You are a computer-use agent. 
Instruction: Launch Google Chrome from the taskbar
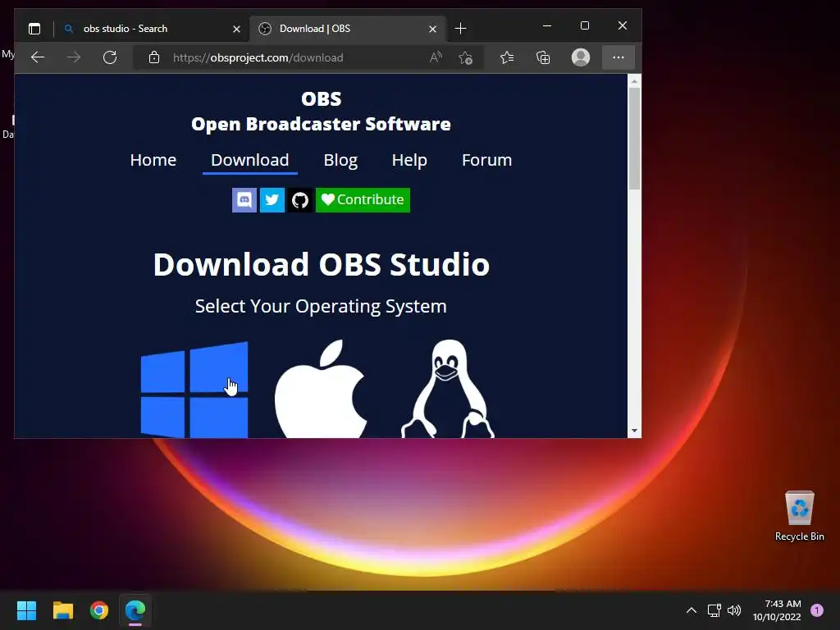[x=99, y=610]
